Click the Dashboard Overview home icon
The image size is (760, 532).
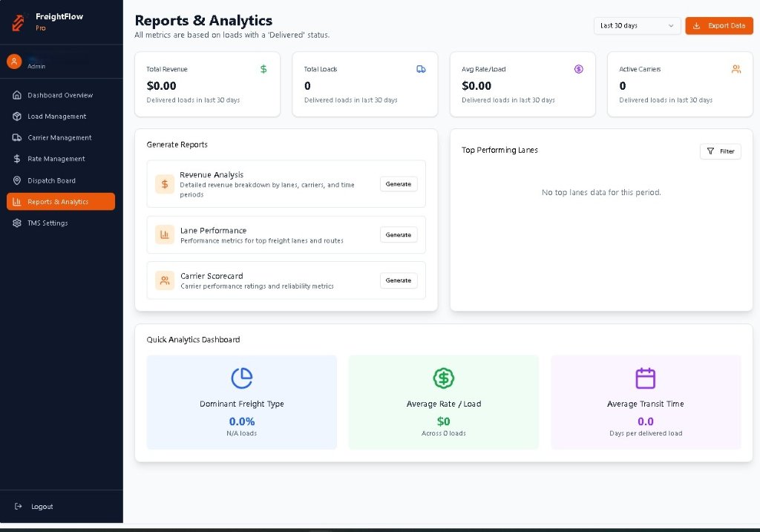coord(17,95)
